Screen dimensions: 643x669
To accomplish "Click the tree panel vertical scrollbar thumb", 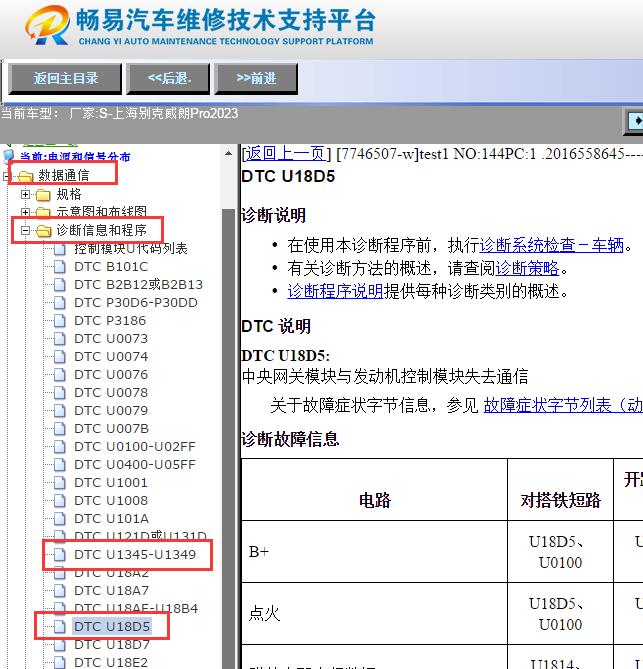I will coord(228,439).
